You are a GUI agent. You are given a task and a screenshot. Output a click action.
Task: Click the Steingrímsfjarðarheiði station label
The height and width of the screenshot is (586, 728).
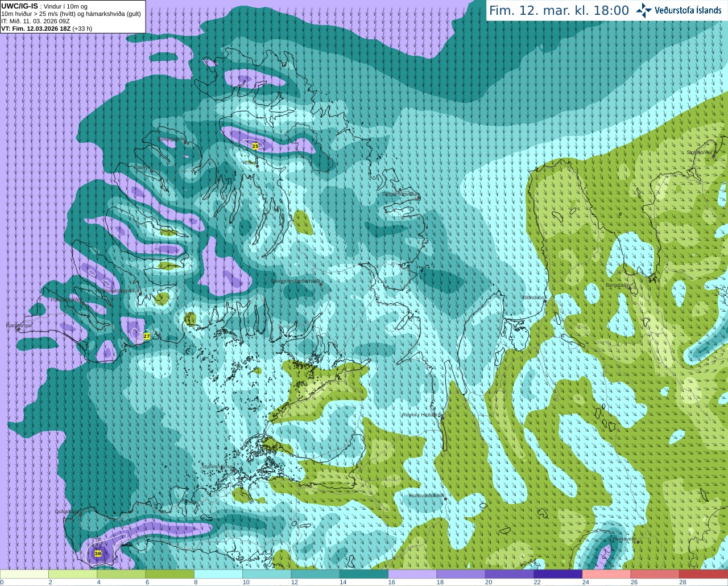295,281
